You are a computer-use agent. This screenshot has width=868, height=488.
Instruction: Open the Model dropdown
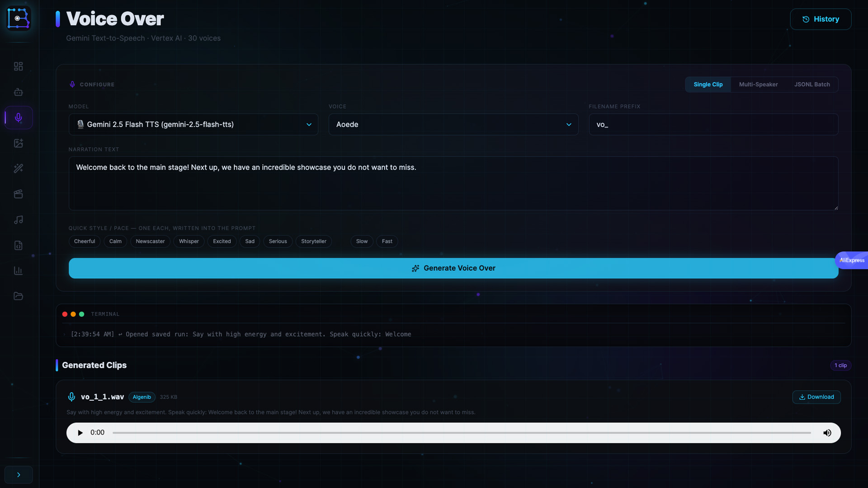(193, 124)
